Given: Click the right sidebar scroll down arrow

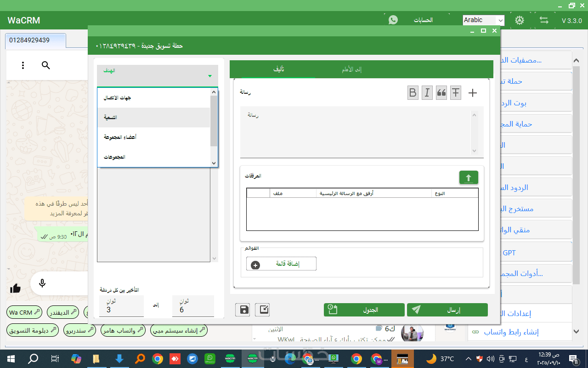Looking at the screenshot, I should click(576, 331).
